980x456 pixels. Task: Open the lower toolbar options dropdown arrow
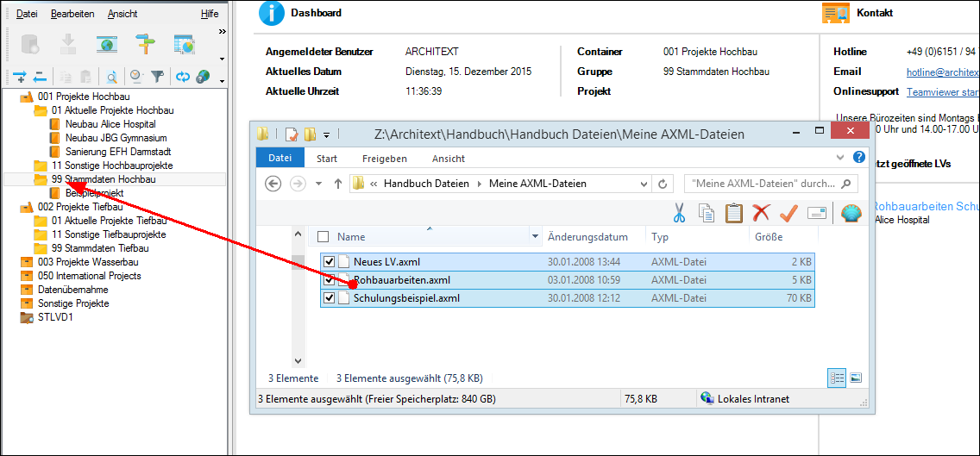222,80
